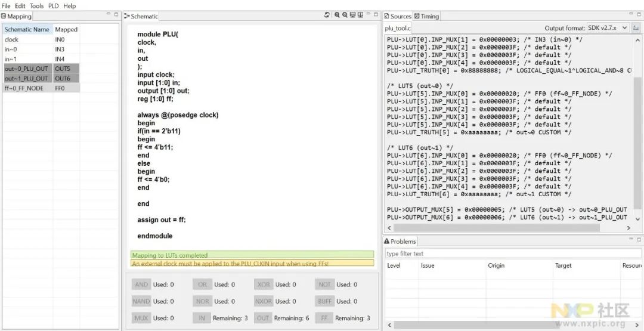Open the Tools menu
Screen dimensions: 644x331
[36, 6]
